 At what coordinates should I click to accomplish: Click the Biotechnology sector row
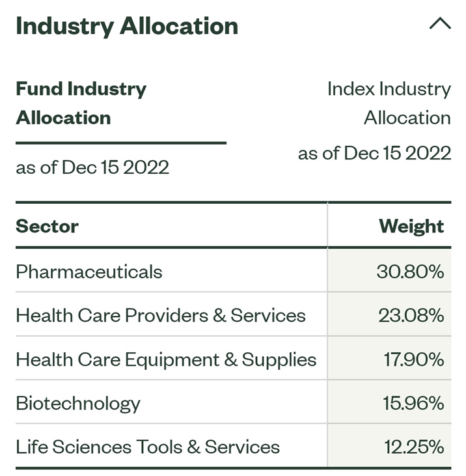point(233,403)
